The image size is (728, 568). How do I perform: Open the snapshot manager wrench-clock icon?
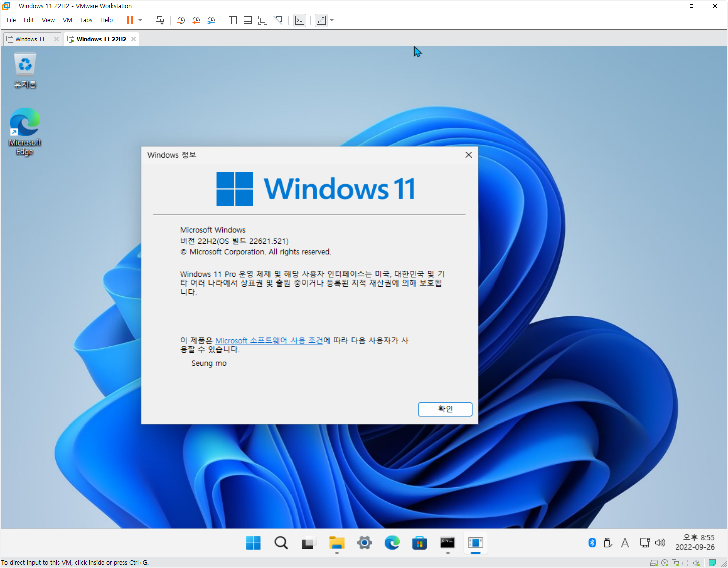tap(211, 20)
